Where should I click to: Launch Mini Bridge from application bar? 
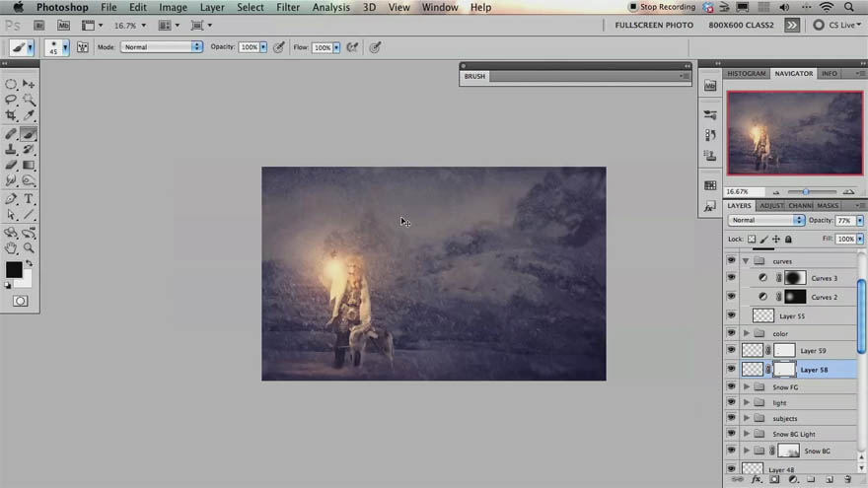pyautogui.click(x=64, y=25)
